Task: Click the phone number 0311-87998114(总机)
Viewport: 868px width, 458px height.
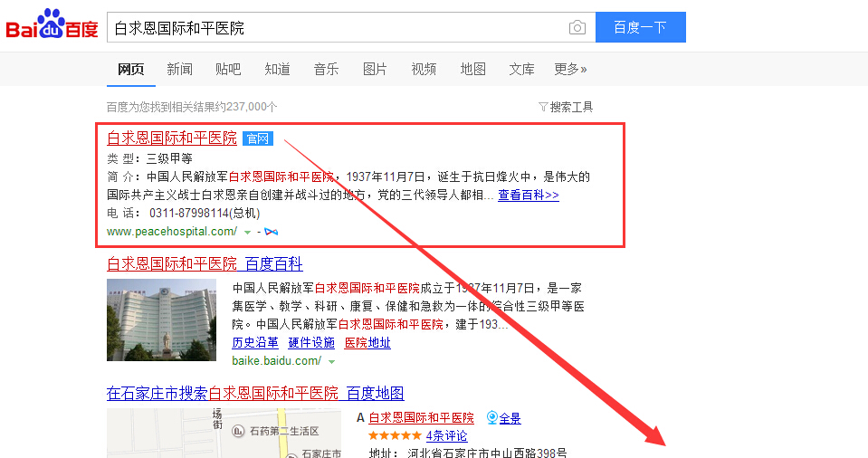Action: point(205,214)
